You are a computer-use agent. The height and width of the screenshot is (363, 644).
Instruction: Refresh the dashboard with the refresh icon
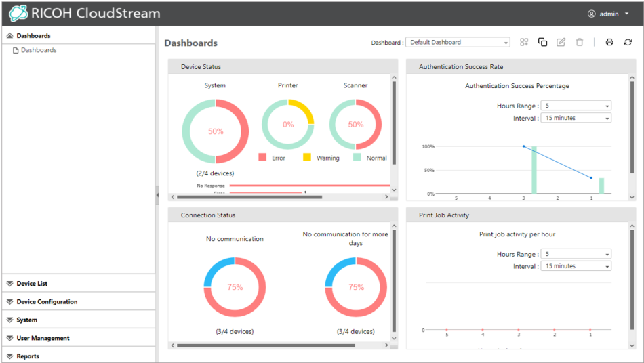pos(628,42)
